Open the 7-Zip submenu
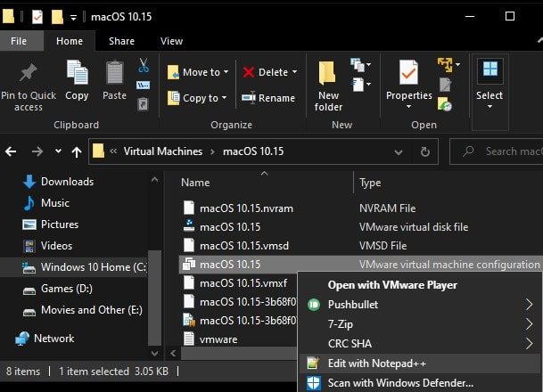This screenshot has height=392, width=543. pyautogui.click(x=419, y=324)
